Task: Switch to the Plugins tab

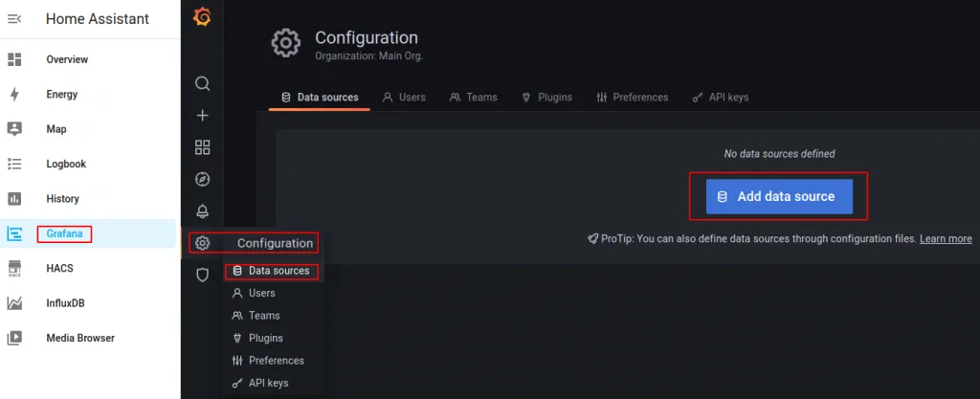Action: point(546,98)
